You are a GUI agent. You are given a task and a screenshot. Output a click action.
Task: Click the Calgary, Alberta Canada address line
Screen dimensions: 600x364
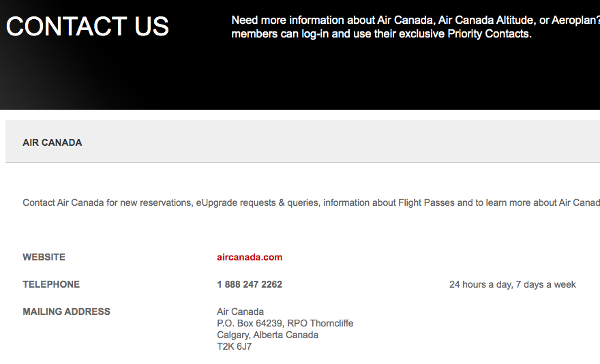point(267,335)
